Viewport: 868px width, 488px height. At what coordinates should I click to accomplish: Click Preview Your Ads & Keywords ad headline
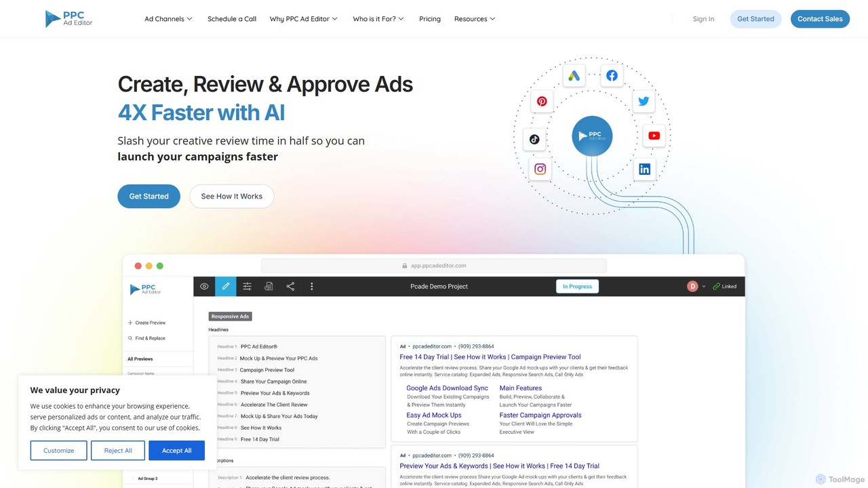point(500,466)
